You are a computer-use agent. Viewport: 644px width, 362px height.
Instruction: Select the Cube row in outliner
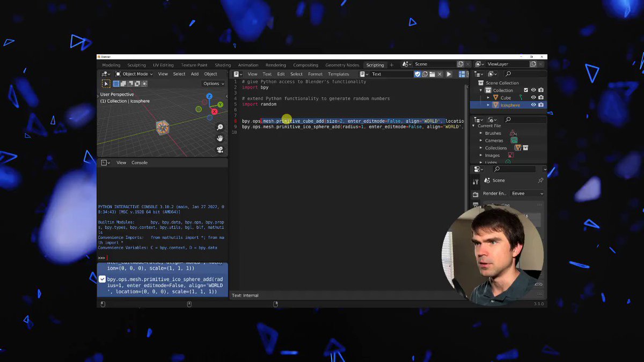[x=508, y=98]
